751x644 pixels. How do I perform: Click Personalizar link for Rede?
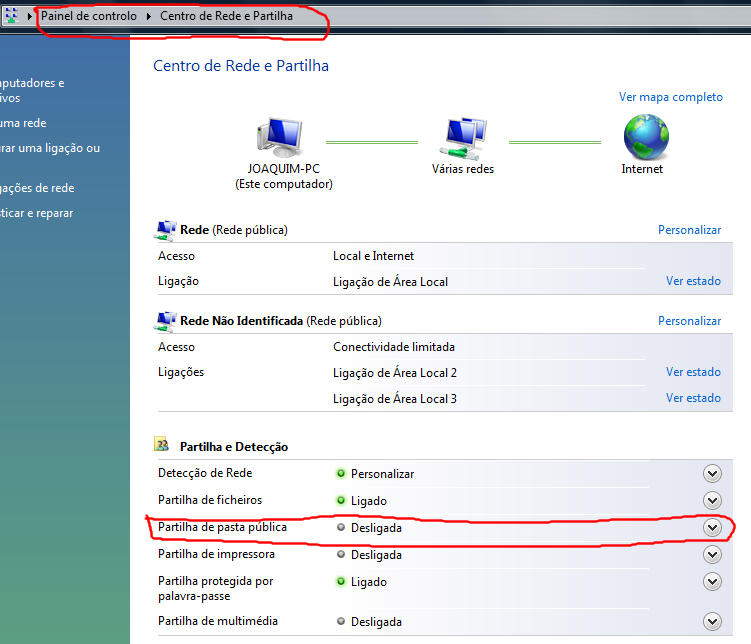[x=689, y=230]
